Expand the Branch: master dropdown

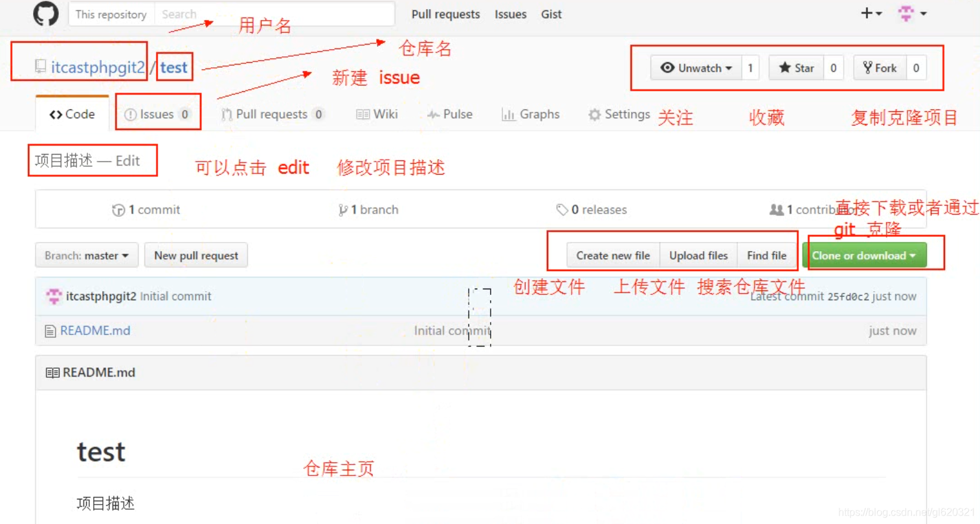(87, 256)
